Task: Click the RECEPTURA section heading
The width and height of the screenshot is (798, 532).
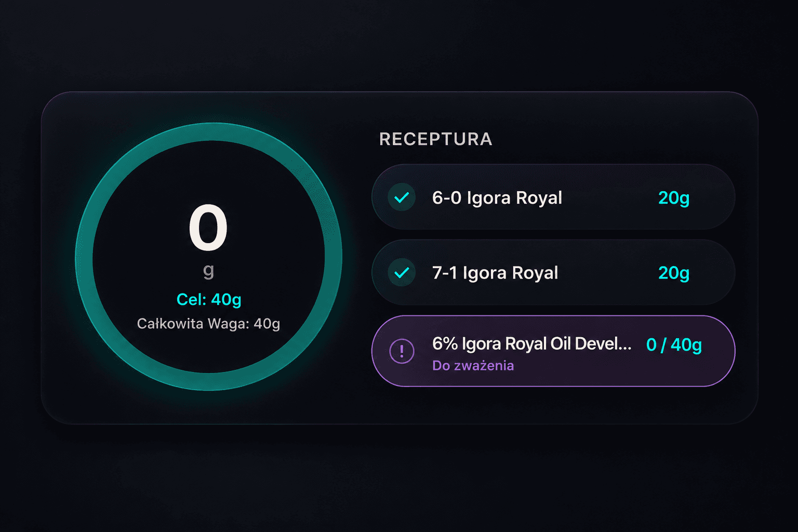Action: coord(435,139)
